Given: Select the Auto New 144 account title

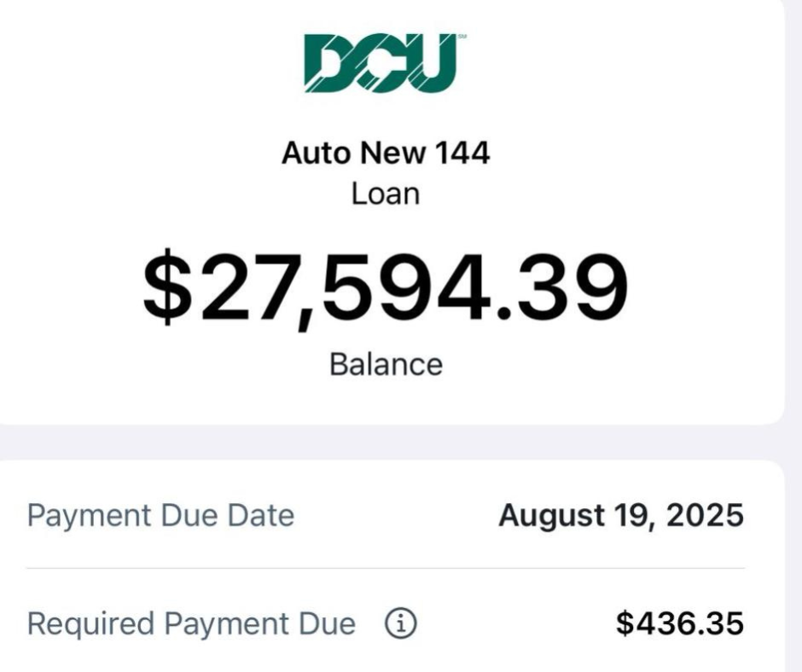Looking at the screenshot, I should pyautogui.click(x=386, y=154).
